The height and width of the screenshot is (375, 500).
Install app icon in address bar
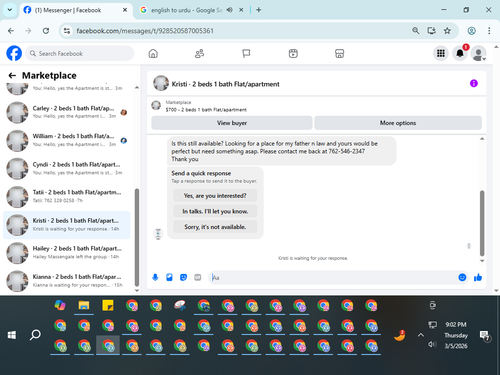[431, 31]
